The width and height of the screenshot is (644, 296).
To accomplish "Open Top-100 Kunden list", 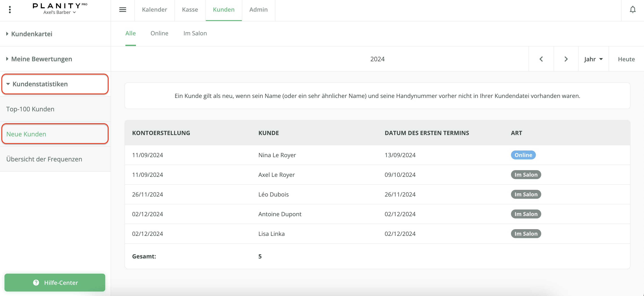I will pos(30,109).
